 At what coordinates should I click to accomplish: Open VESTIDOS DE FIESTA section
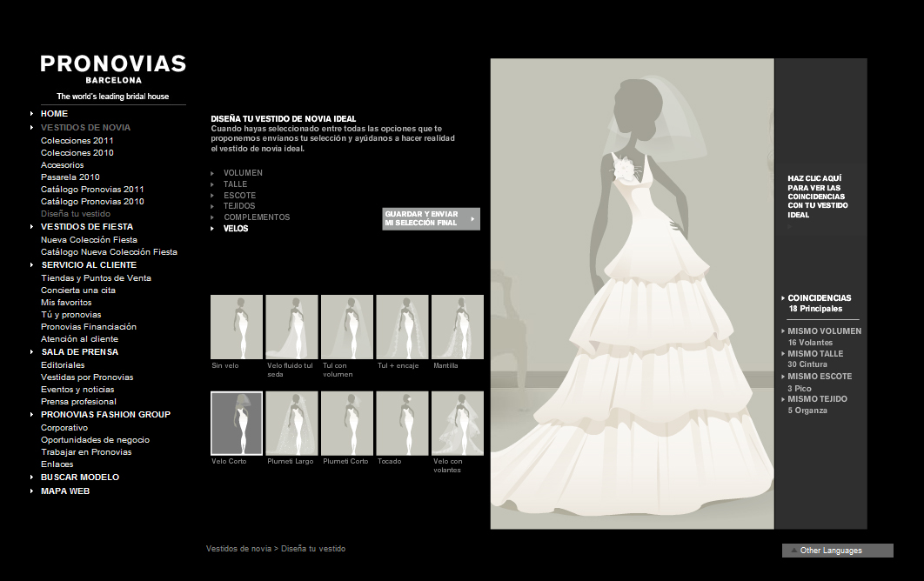(87, 227)
